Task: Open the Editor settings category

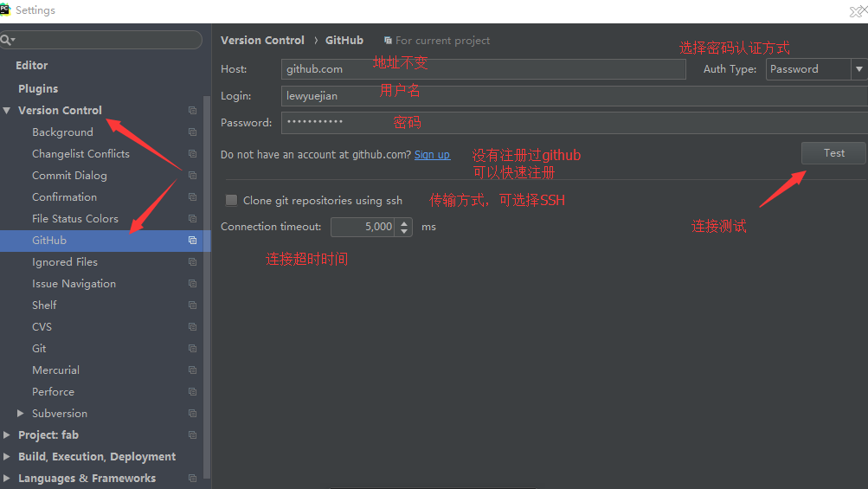Action: tap(31, 66)
